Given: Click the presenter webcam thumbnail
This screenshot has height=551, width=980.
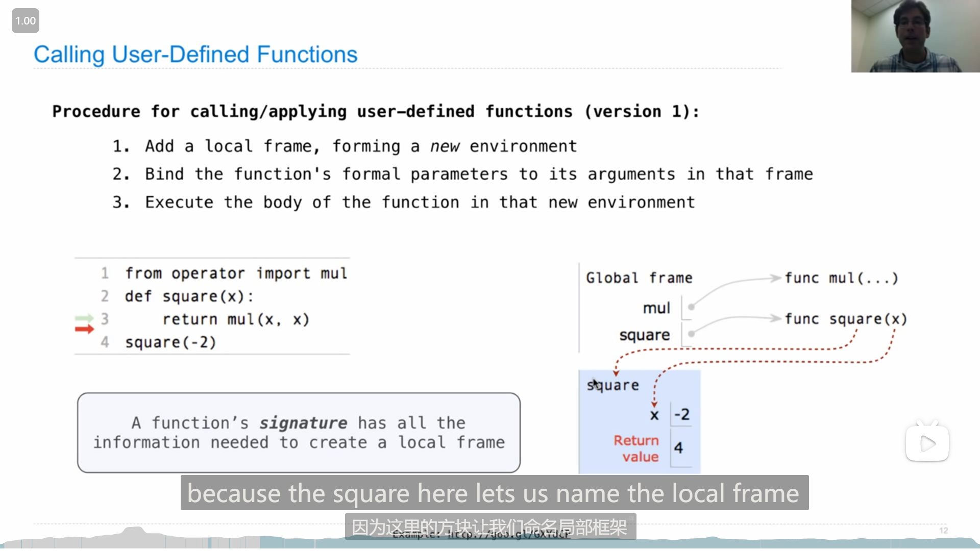Looking at the screenshot, I should [x=915, y=36].
